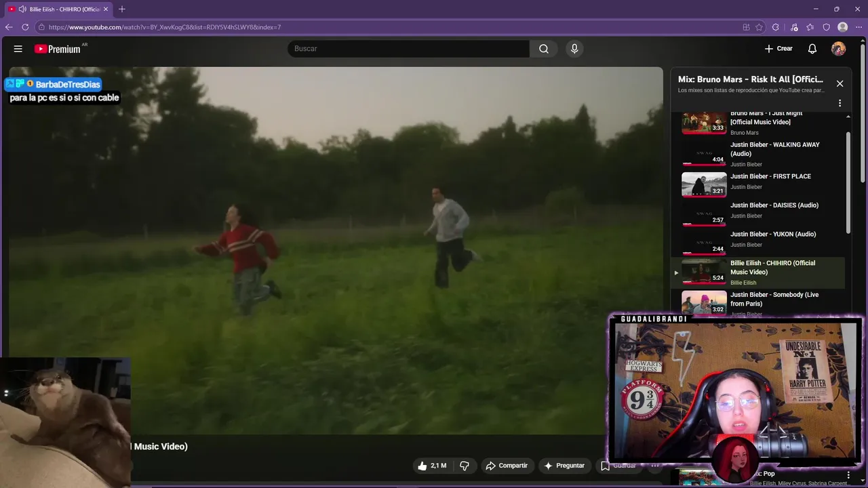Click the video player area
This screenshot has height=488, width=868.
(x=336, y=250)
